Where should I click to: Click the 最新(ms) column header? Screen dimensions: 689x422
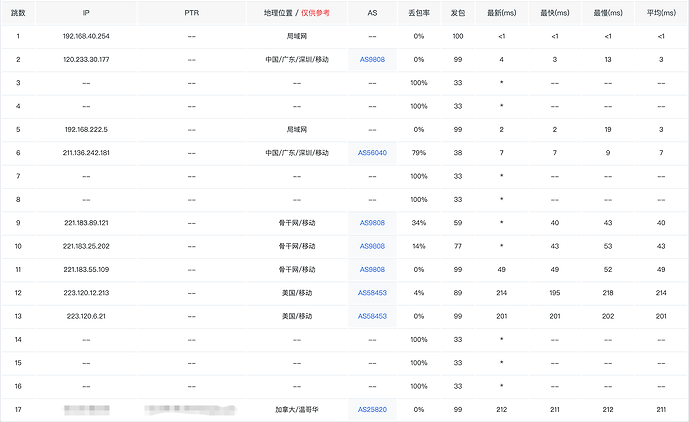(x=502, y=13)
